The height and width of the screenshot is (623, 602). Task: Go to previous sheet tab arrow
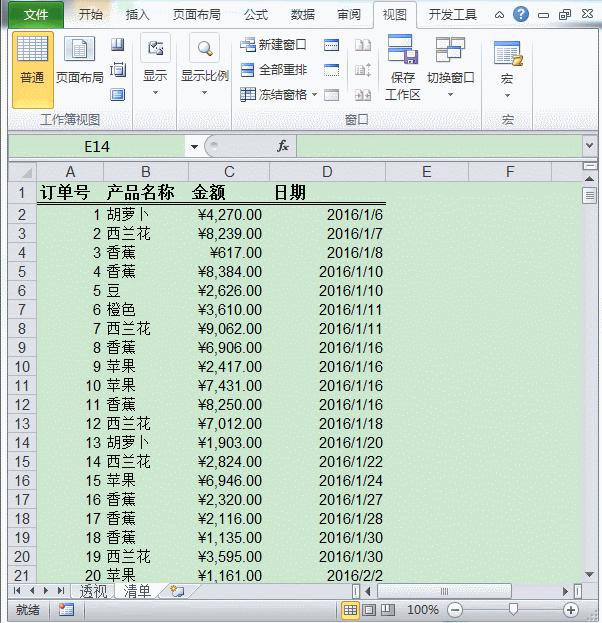tap(32, 591)
